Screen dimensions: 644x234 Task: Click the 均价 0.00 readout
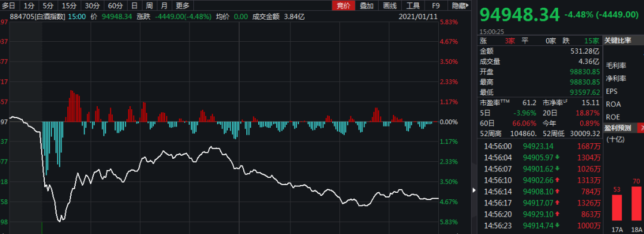tap(231, 17)
